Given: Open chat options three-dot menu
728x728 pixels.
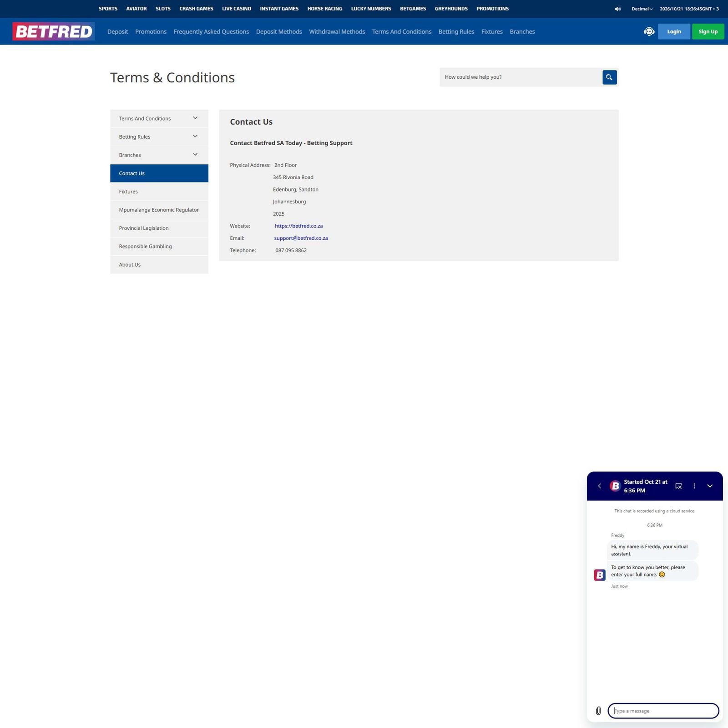Looking at the screenshot, I should pos(694,486).
